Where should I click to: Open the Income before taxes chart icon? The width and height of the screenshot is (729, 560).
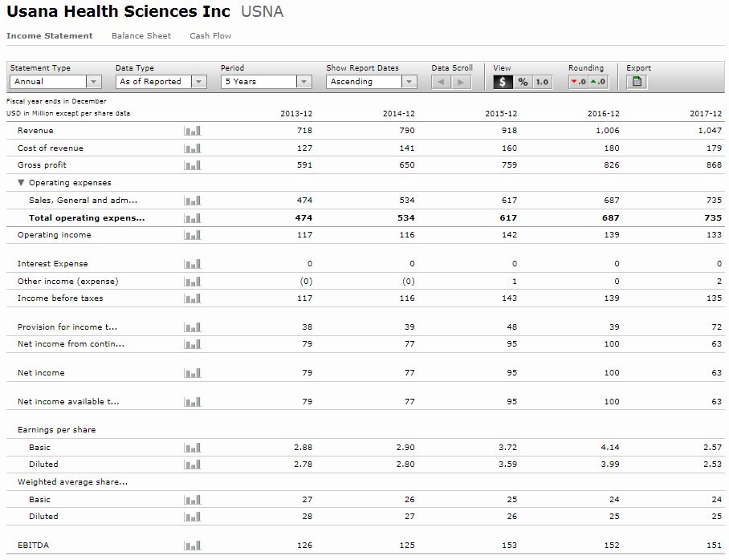click(193, 298)
